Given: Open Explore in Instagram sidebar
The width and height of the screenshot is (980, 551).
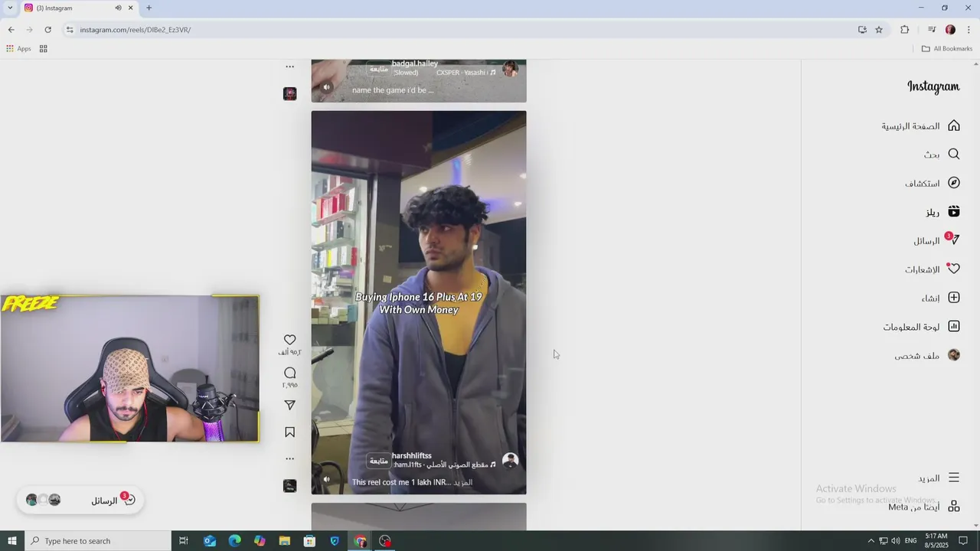Looking at the screenshot, I should pos(933,183).
